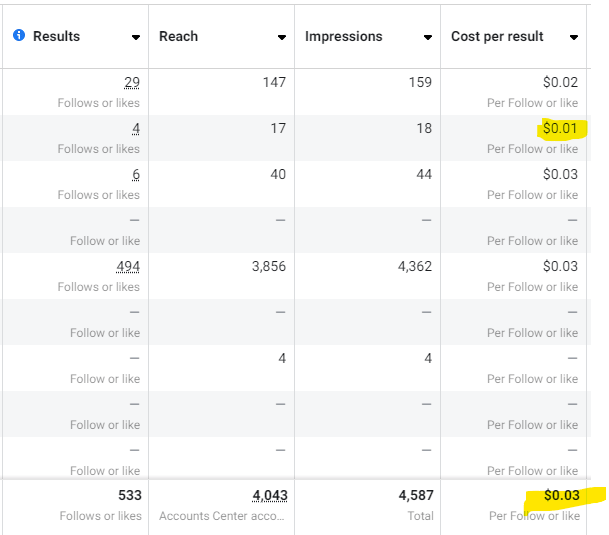Open the 29 follows or likes result
Viewport: 609px width, 535px height.
[x=132, y=82]
